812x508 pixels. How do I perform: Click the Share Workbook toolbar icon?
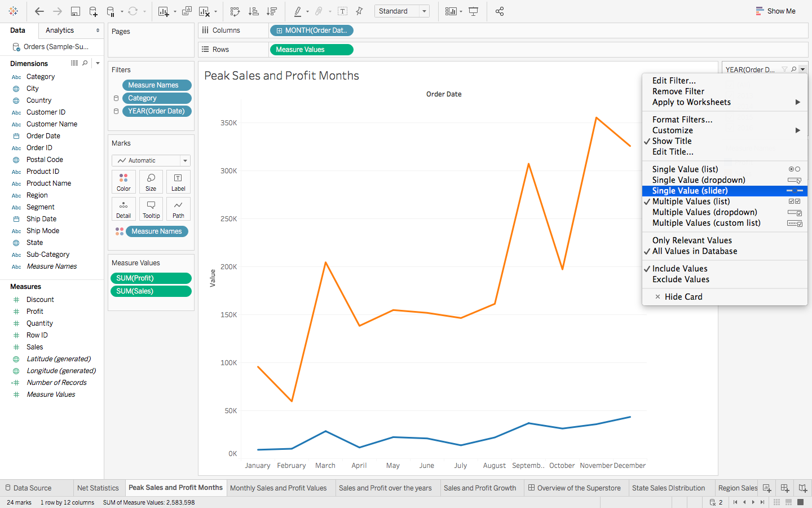pyautogui.click(x=500, y=11)
